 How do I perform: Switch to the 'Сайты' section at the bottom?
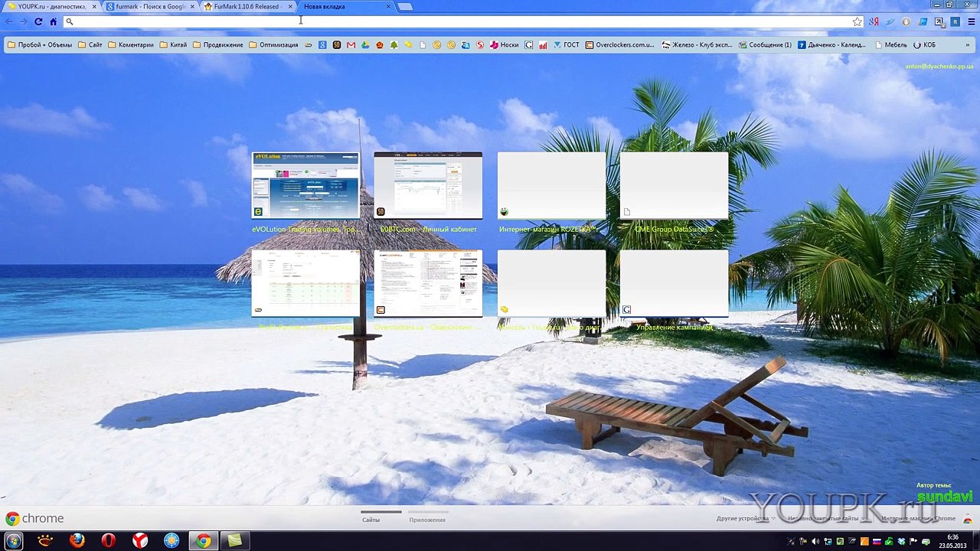pyautogui.click(x=371, y=520)
